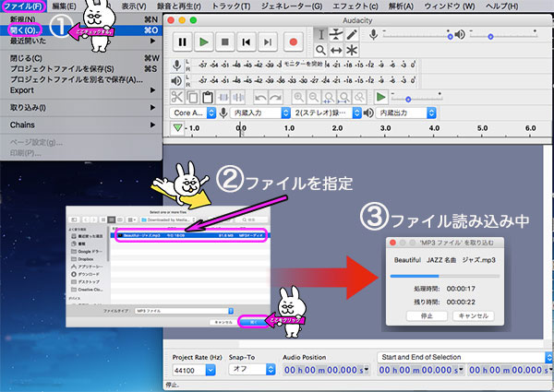The image size is (554, 392).
Task: Click the Redo arrow icon
Action: coord(276,97)
